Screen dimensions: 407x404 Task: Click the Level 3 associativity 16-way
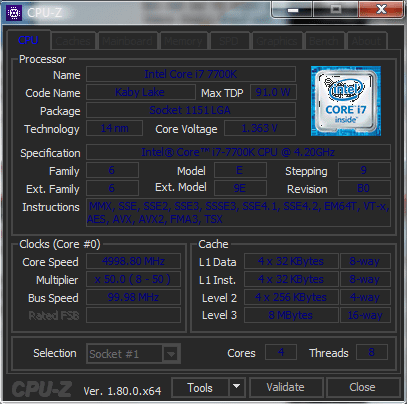pos(365,315)
